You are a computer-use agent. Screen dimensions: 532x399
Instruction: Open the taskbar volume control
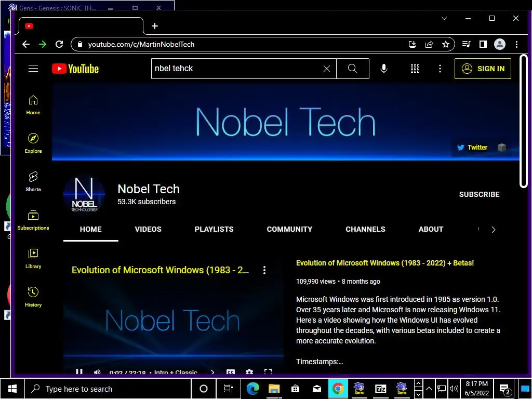pos(454,389)
